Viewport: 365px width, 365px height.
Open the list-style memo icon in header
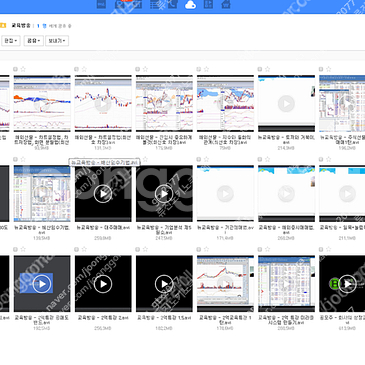coord(154,4)
